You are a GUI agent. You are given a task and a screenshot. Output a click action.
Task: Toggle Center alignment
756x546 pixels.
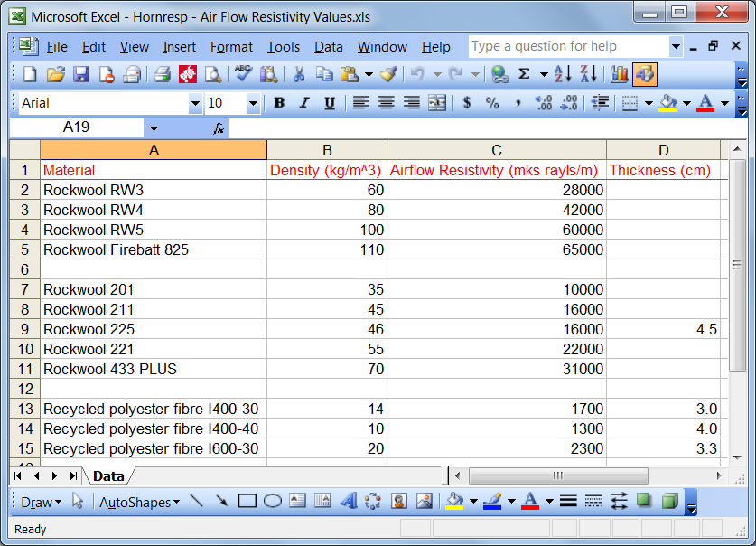(387, 103)
